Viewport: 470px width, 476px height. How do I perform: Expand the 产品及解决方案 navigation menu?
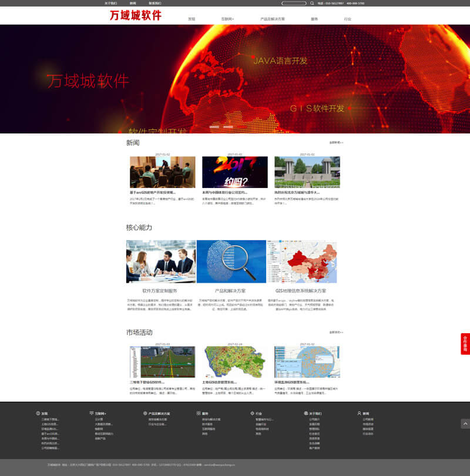tap(272, 19)
